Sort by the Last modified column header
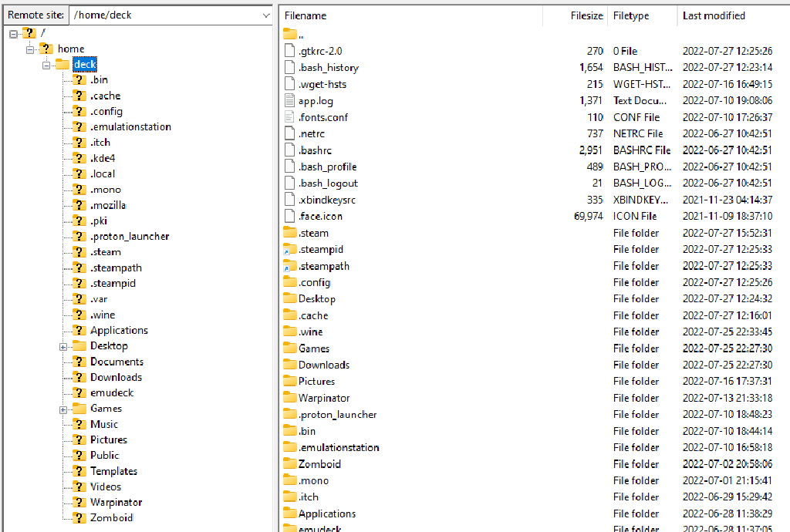The height and width of the screenshot is (532, 790). click(x=714, y=15)
